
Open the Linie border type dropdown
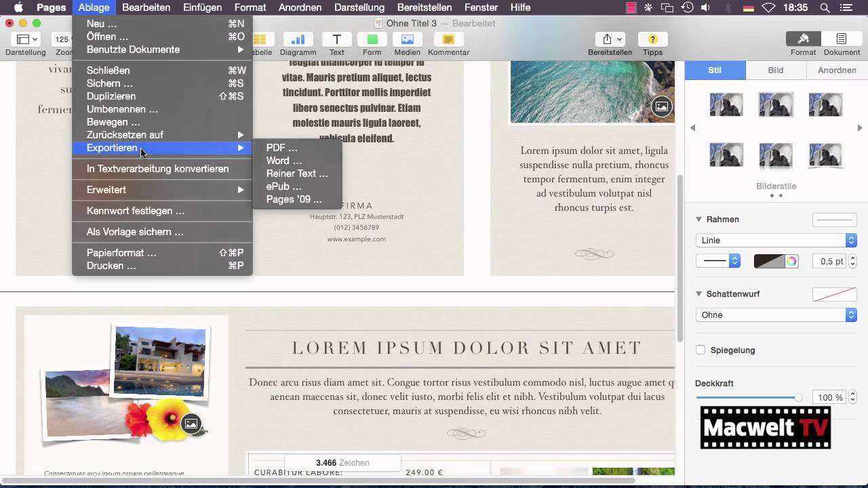[776, 241]
